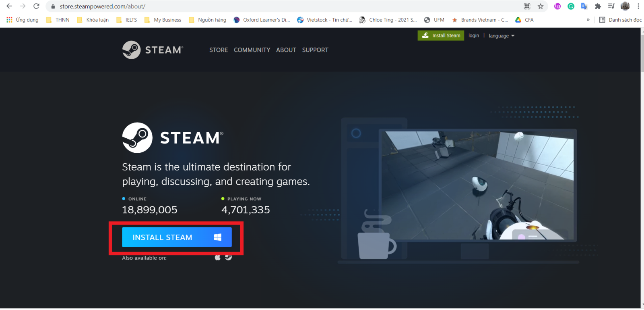Open the Brands Vietnam bookmark

coord(480,20)
